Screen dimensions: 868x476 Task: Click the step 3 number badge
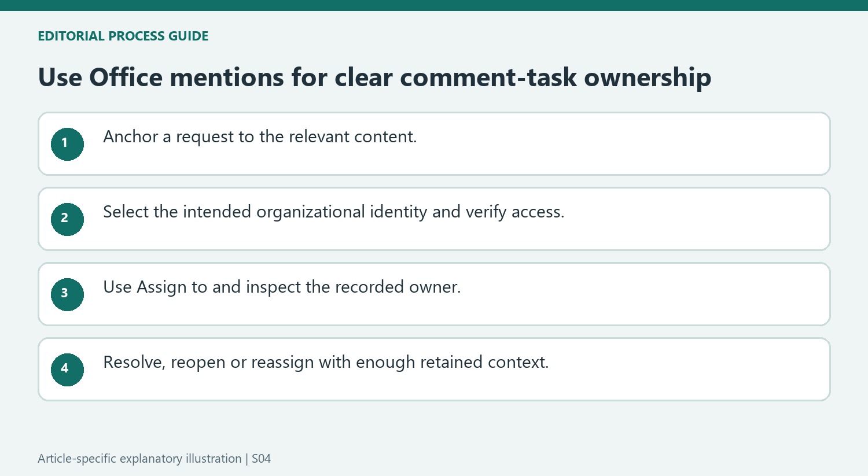coord(67,294)
